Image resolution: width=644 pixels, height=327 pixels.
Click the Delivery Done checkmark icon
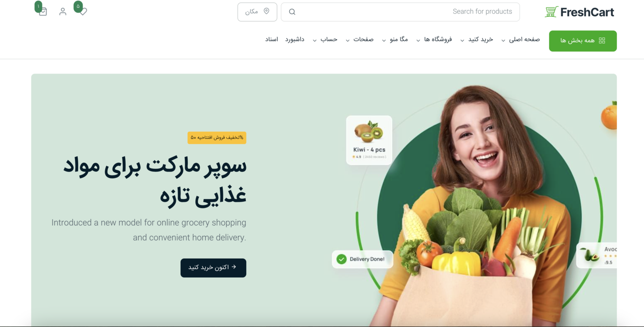342,259
